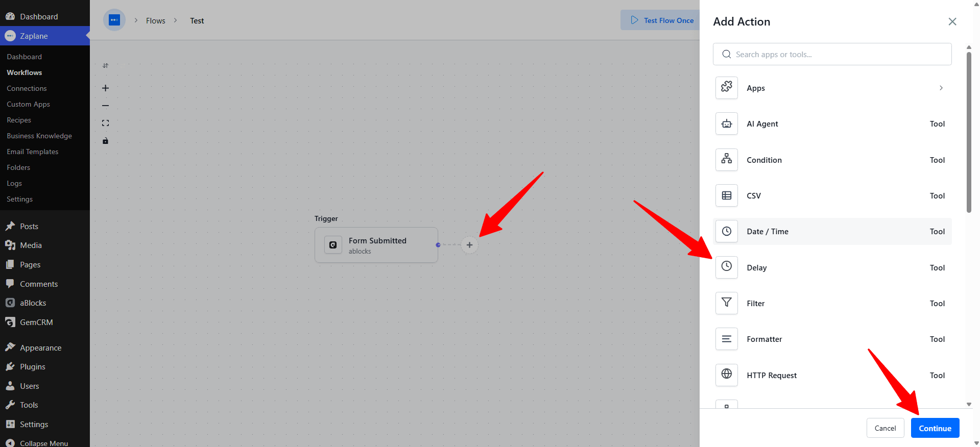Screen dimensions: 980x447
Task: Click the AI Agent robot icon
Action: coord(727,123)
